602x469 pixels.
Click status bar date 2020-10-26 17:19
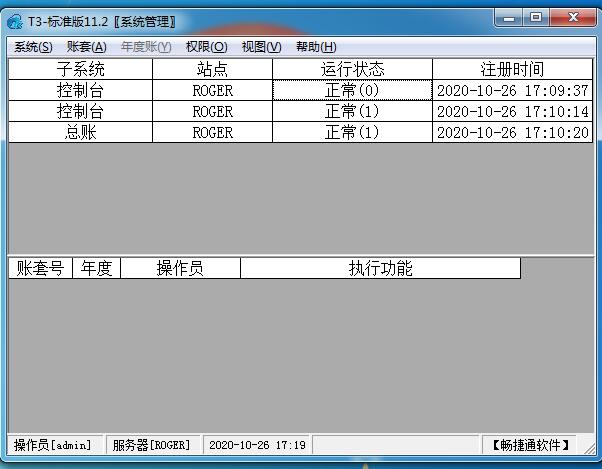pos(257,445)
